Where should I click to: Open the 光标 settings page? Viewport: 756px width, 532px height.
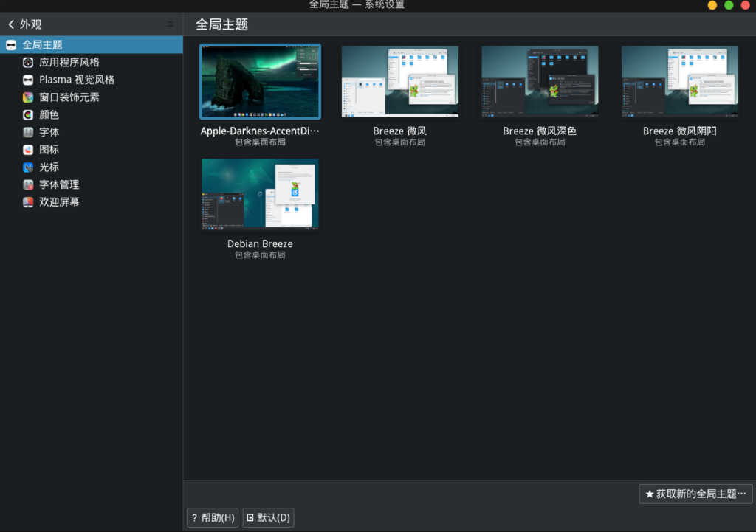92,167
